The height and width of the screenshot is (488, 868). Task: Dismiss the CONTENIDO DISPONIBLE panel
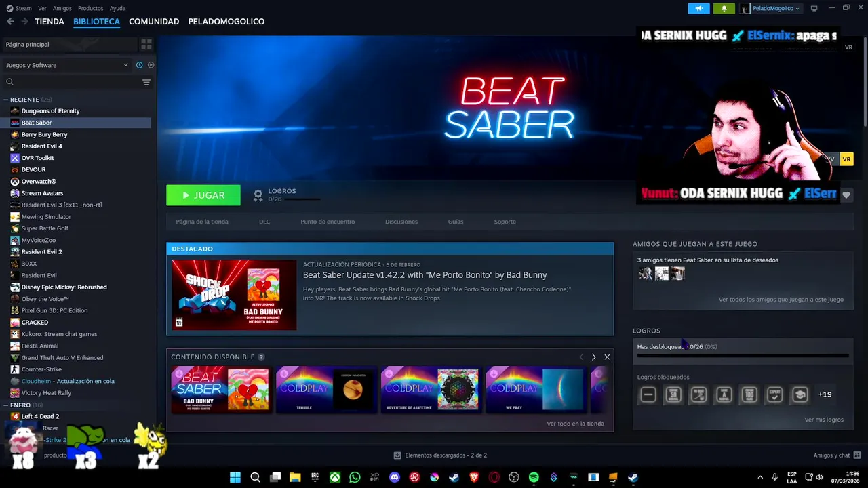pyautogui.click(x=607, y=357)
